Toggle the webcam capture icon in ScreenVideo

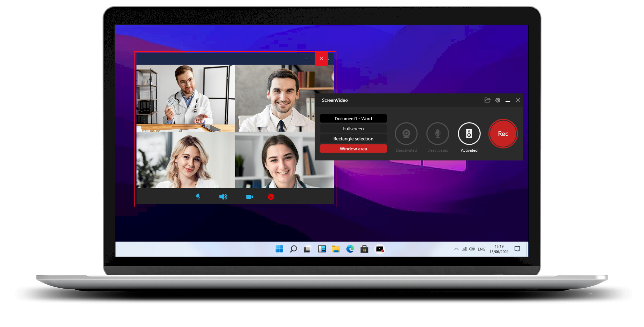point(406,134)
